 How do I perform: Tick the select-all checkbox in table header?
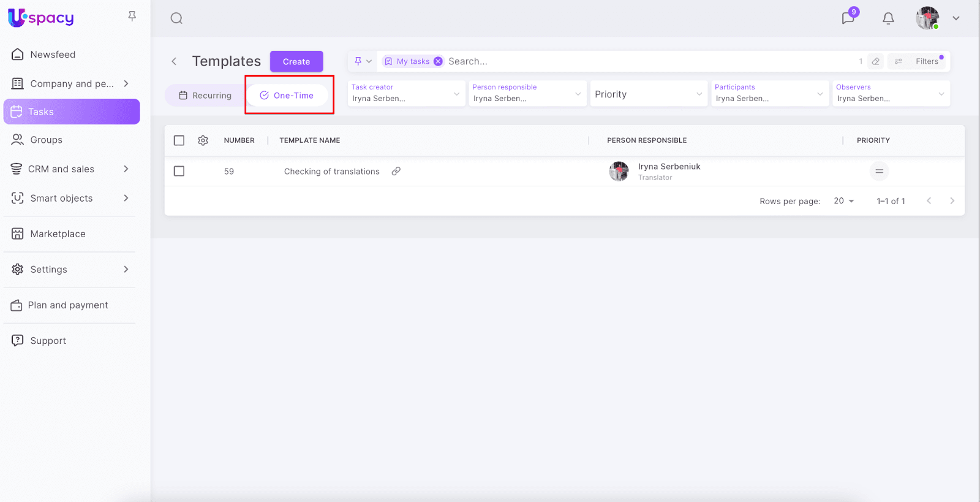click(x=179, y=140)
